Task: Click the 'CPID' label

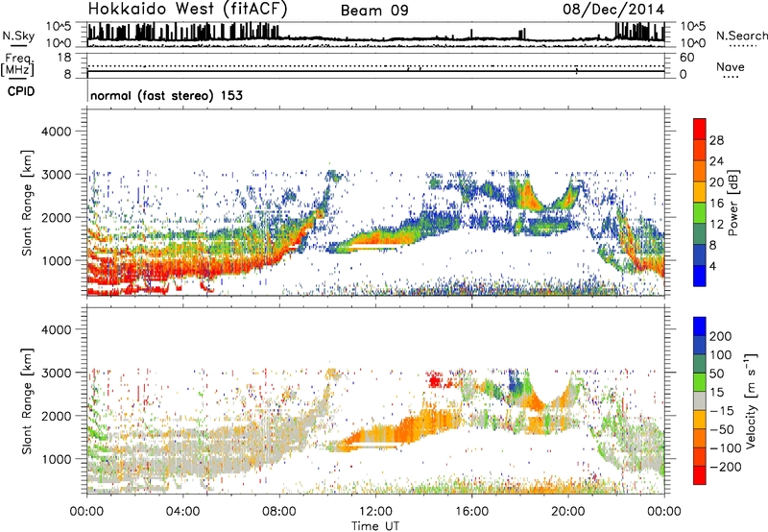Action: (x=21, y=91)
